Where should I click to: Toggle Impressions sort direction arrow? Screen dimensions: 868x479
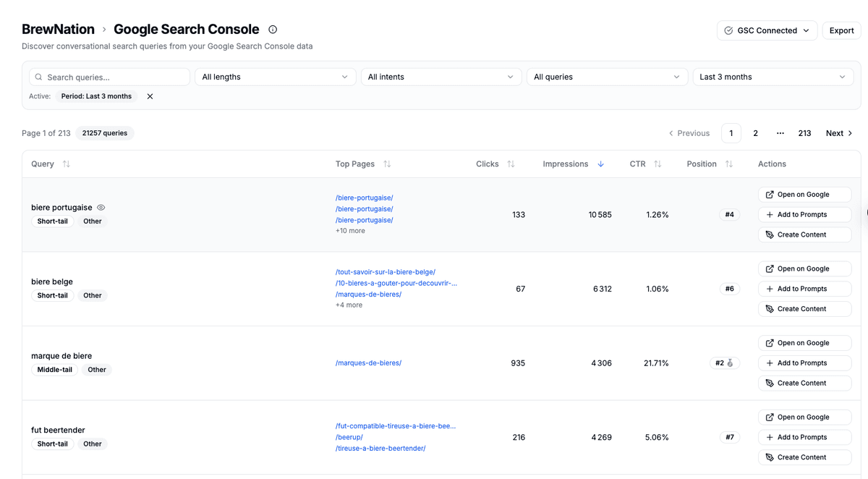[600, 164]
